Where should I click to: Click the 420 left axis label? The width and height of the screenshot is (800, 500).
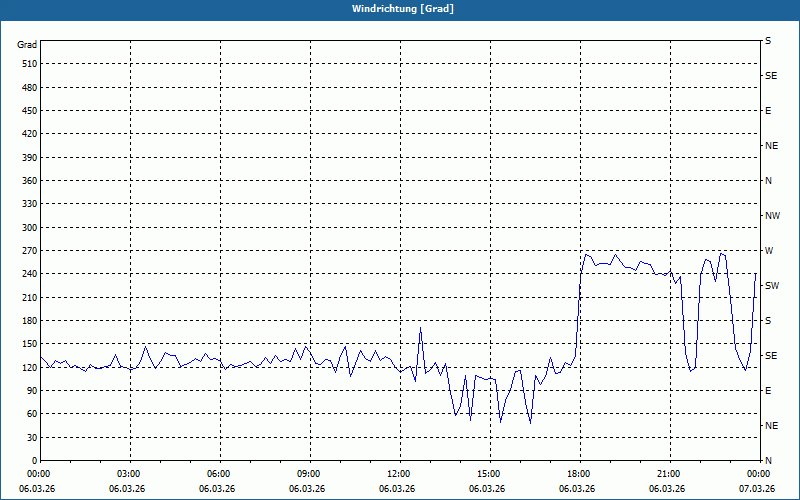[x=30, y=134]
